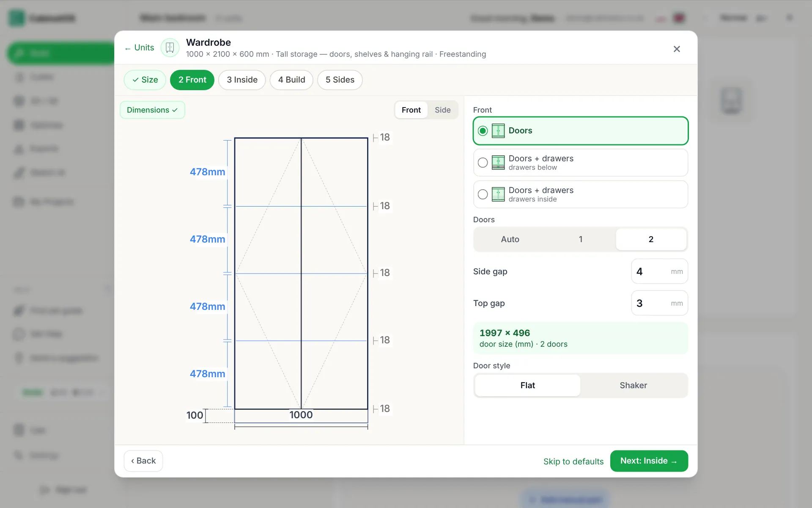812x508 pixels.
Task: Click the 1997 × 496 door size readout
Action: pos(580,338)
